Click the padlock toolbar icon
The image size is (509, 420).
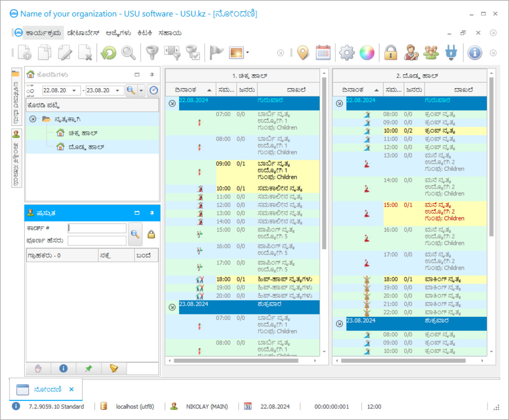pyautogui.click(x=391, y=53)
